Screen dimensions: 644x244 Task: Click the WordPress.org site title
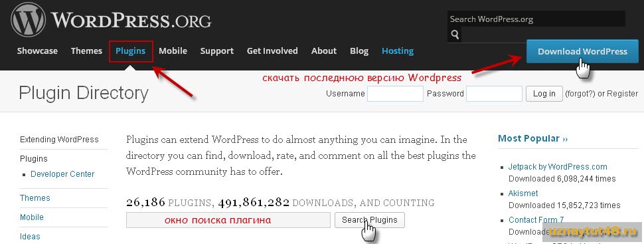(x=131, y=21)
